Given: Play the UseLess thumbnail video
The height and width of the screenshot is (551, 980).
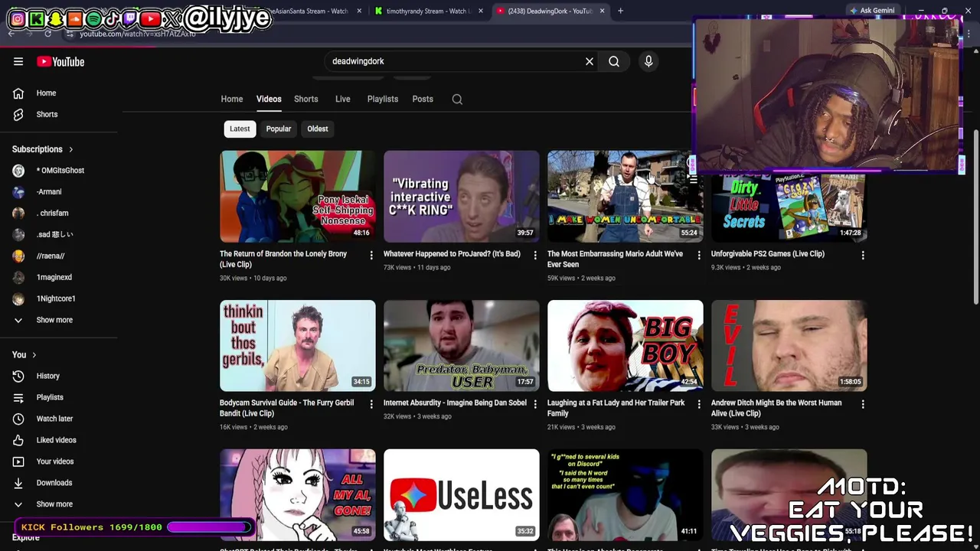Looking at the screenshot, I should (462, 494).
